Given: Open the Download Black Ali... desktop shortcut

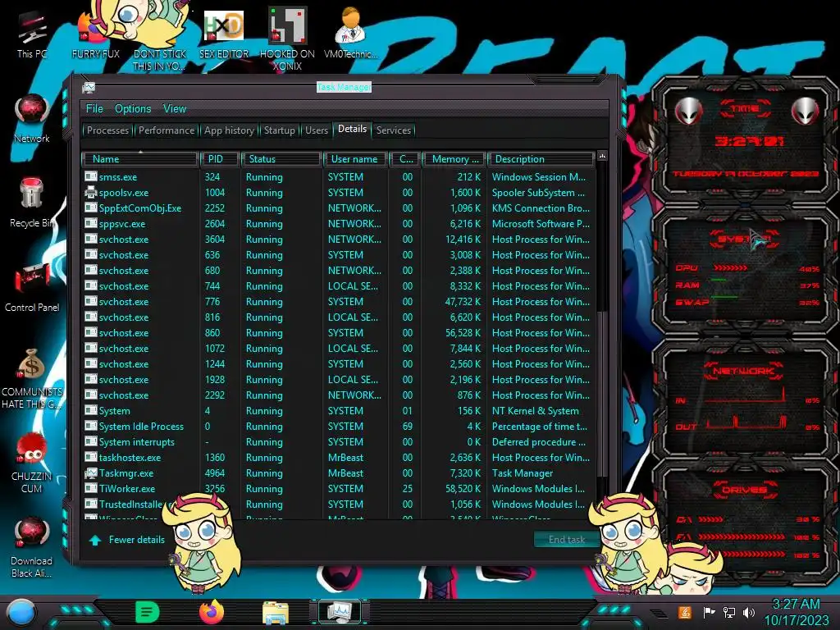Looking at the screenshot, I should point(32,546).
